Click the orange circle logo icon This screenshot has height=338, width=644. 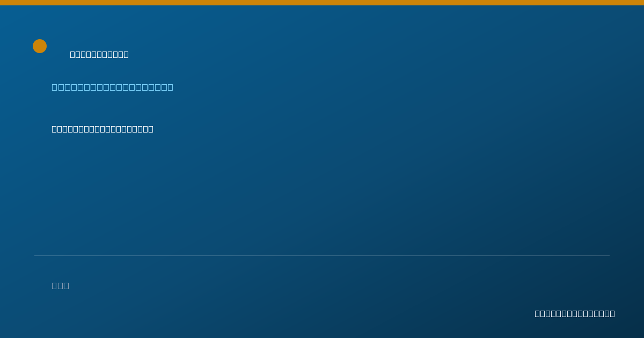tap(40, 46)
